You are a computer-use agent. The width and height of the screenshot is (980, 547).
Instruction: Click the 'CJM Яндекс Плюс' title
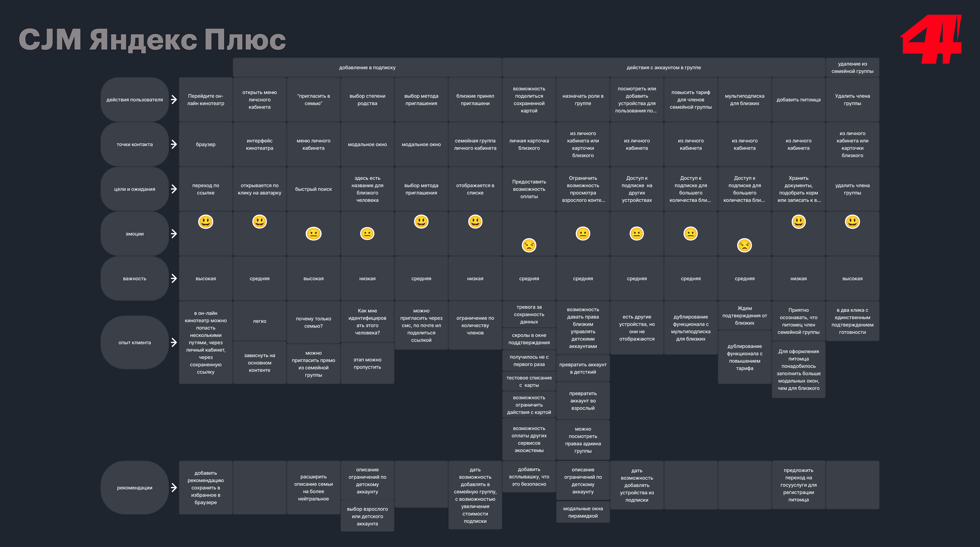(152, 39)
